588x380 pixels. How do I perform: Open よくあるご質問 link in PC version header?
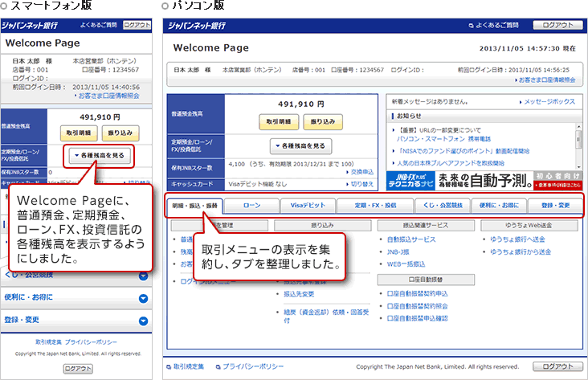tap(493, 25)
